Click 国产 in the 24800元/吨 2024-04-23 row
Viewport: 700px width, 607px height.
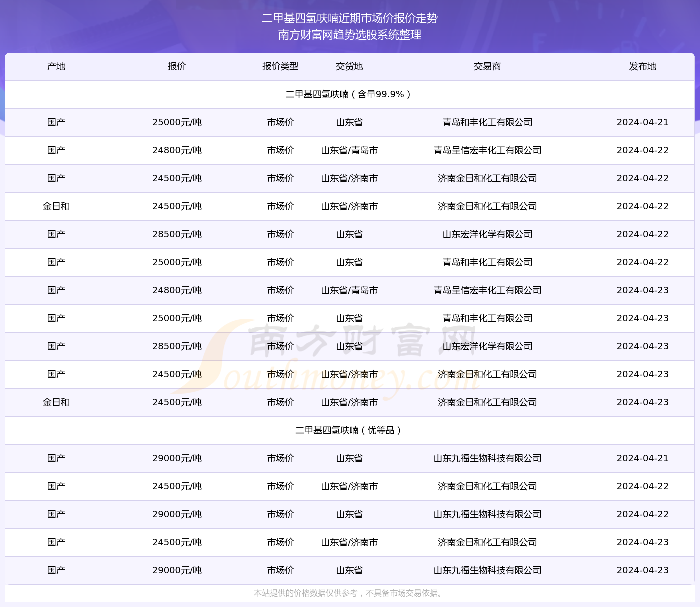point(56,290)
